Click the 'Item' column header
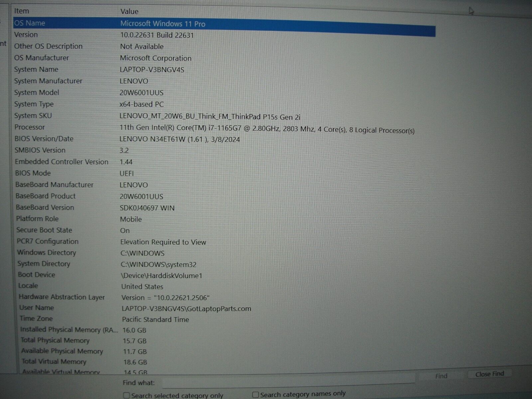The height and width of the screenshot is (399, 532). pyautogui.click(x=22, y=11)
